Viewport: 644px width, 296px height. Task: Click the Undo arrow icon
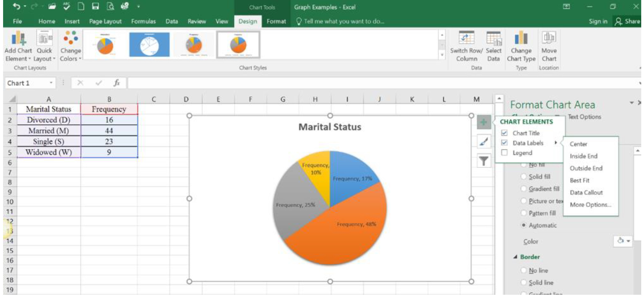click(x=16, y=6)
